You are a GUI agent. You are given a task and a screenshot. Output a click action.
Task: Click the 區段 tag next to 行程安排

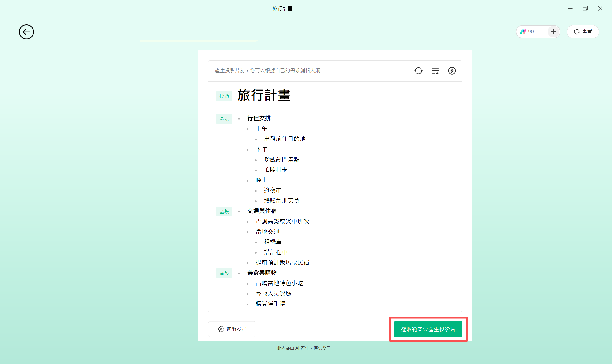click(224, 119)
